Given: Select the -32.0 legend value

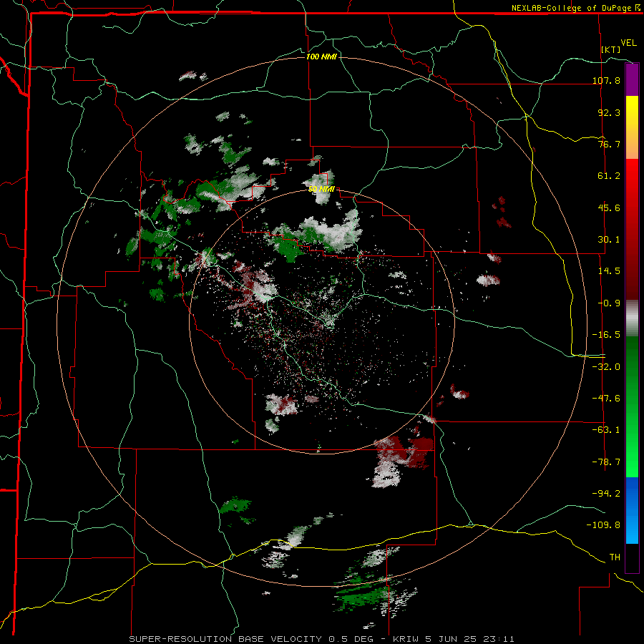Looking at the screenshot, I should [x=606, y=367].
